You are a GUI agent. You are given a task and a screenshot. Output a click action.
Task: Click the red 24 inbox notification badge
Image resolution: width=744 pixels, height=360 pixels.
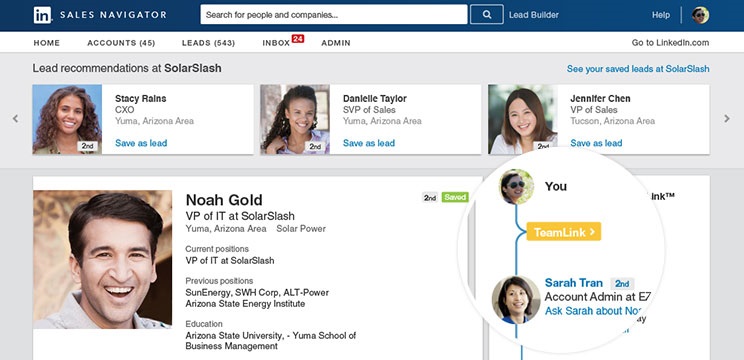[298, 38]
